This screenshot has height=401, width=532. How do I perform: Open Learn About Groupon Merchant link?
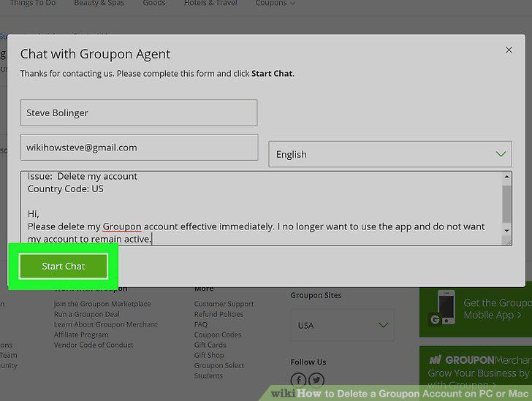[105, 324]
